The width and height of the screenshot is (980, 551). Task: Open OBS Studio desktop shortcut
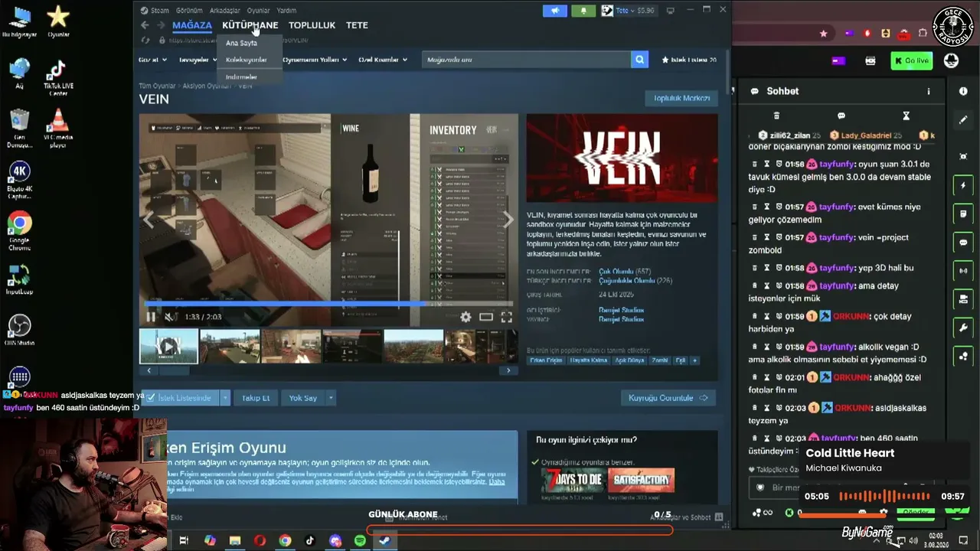pyautogui.click(x=20, y=331)
